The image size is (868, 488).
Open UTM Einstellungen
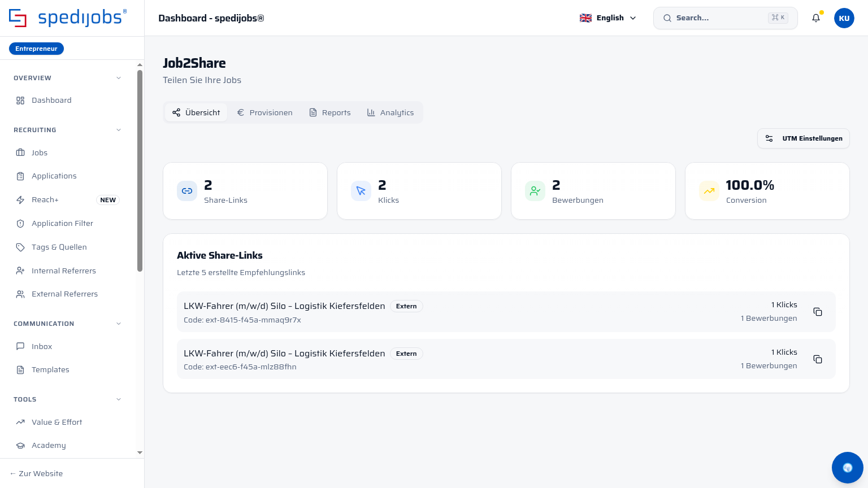(x=804, y=138)
